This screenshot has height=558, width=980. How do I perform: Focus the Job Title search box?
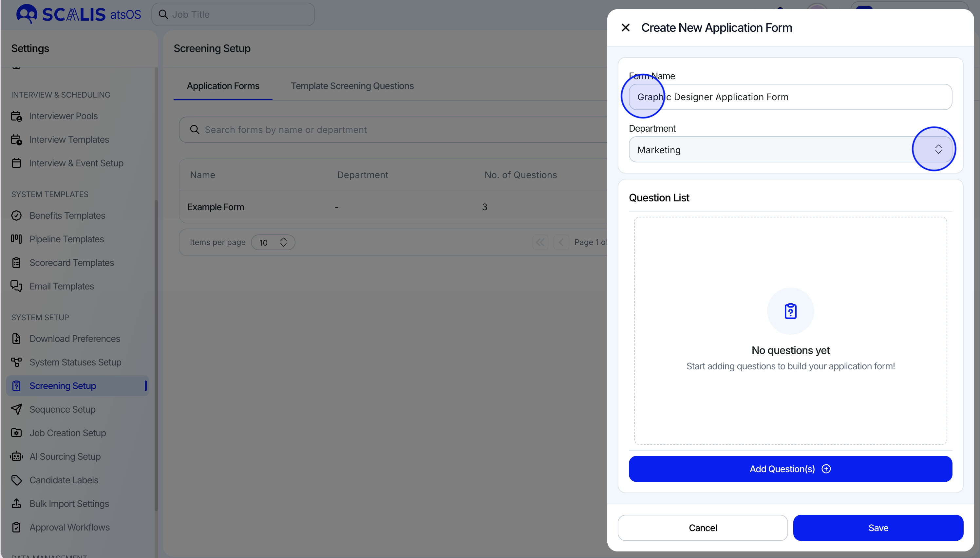click(237, 14)
